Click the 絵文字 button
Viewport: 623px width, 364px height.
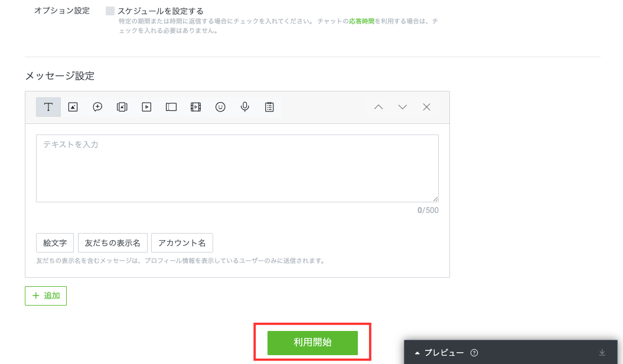55,243
